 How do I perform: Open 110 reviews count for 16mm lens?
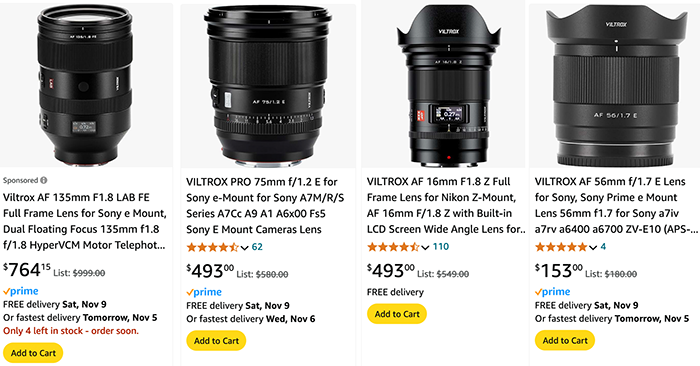click(x=441, y=246)
